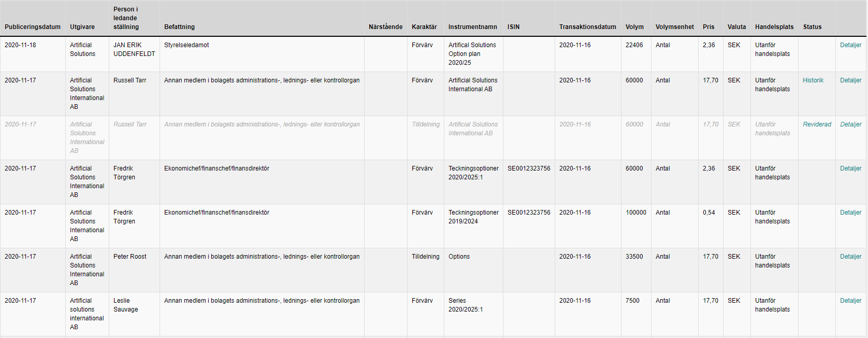Click the Handelsplats column header
Screen dimensions: 868x338
pos(774,27)
